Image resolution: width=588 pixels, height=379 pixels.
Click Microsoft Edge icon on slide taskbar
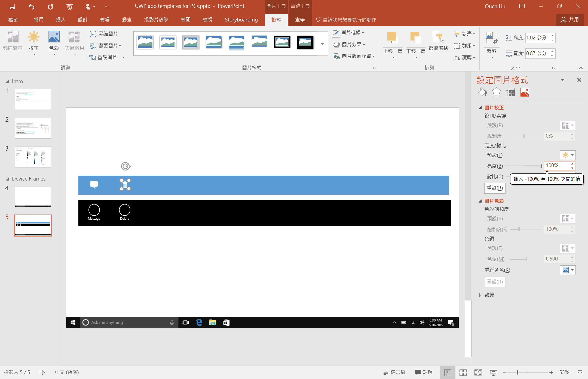click(x=199, y=322)
